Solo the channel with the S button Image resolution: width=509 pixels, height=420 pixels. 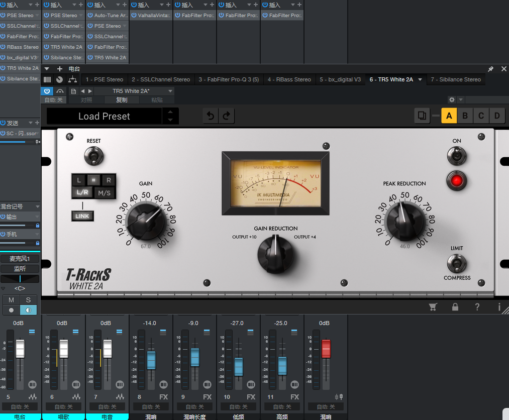tap(29, 300)
